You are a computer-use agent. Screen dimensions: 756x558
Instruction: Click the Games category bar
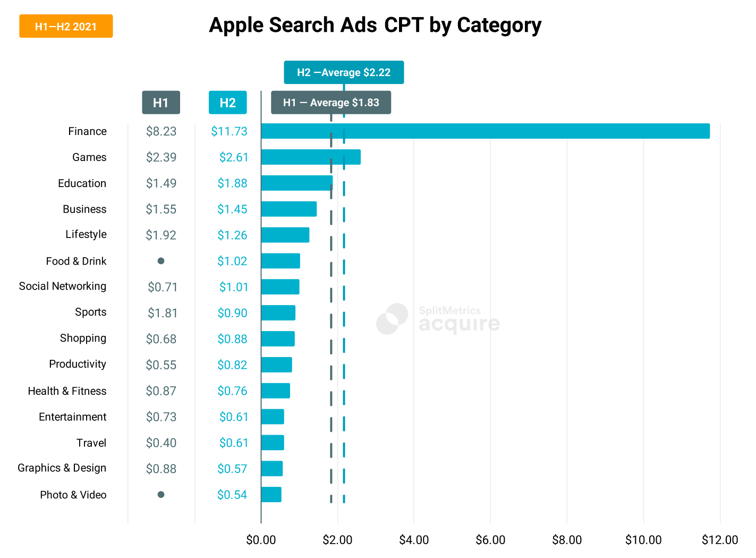pos(311,157)
